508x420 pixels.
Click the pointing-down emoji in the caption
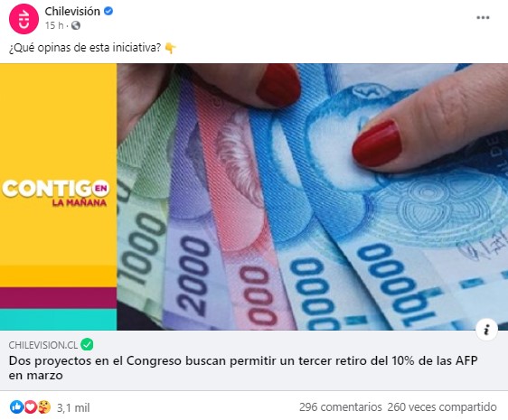[x=171, y=48]
